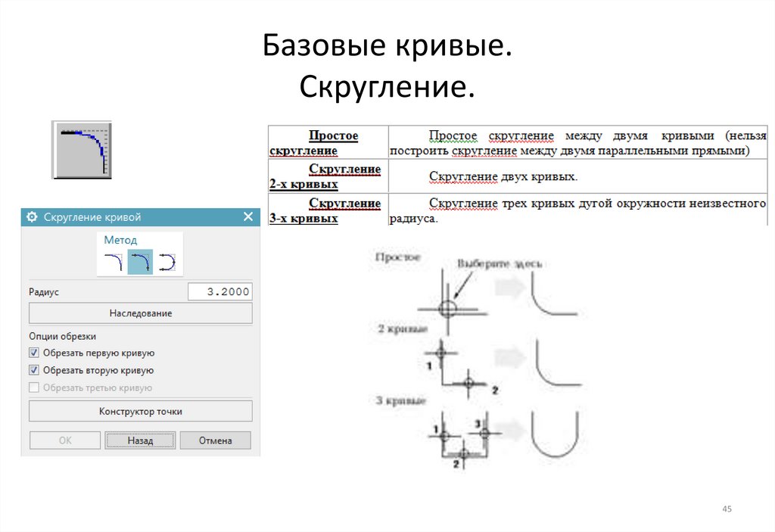Screen dimensions: 775x532
Task: Toggle Обрезать первую кривую checkbox
Action: [34, 353]
